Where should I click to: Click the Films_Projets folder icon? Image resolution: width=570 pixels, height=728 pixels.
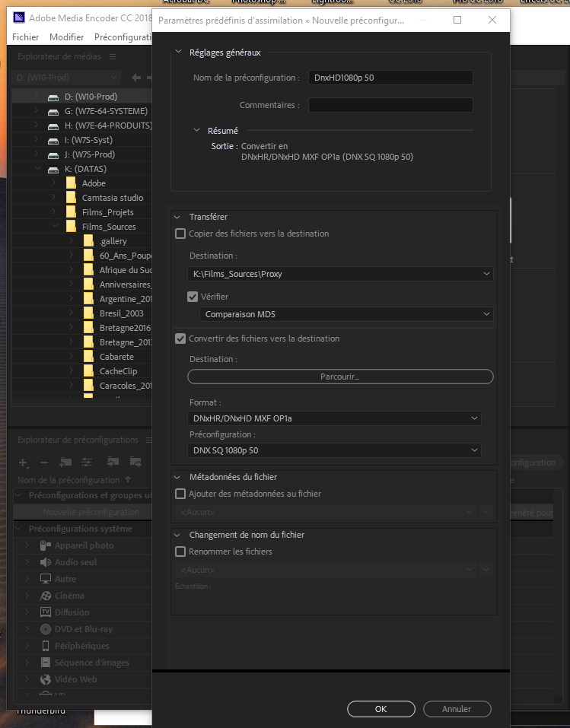point(71,211)
